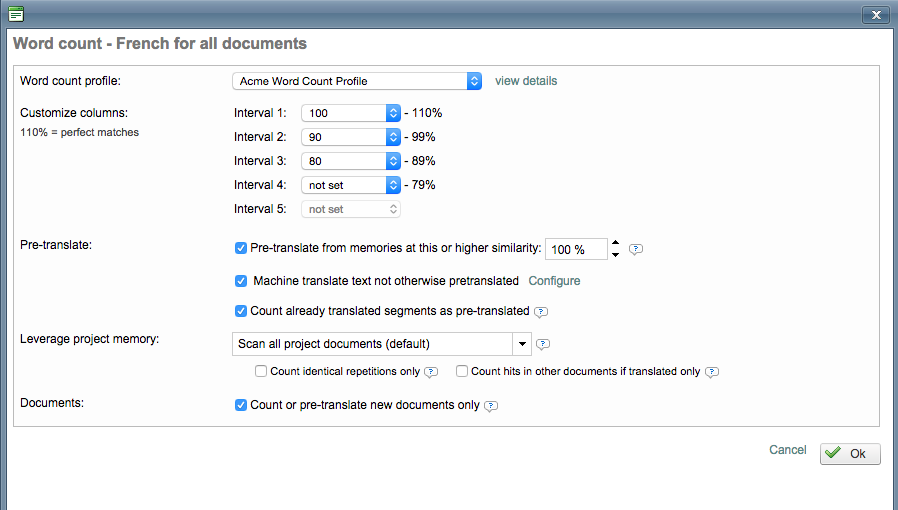Click the view details link
This screenshot has height=510, width=898.
tap(526, 81)
